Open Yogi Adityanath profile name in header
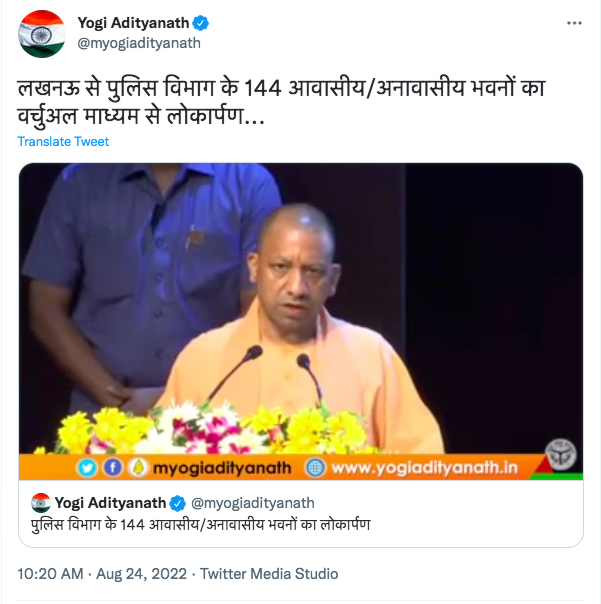601x604 pixels. (x=133, y=23)
